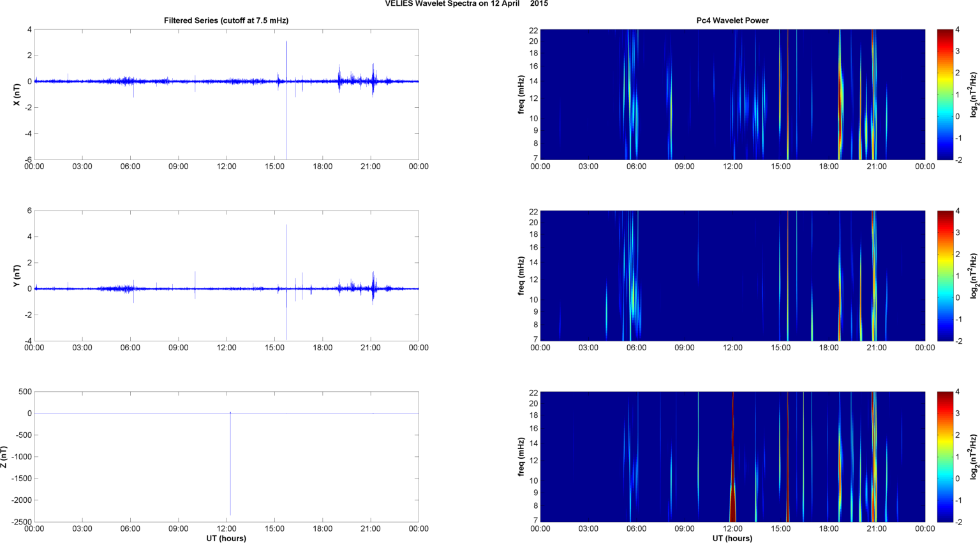Pick the colorbar beside the bottom wavelet plot
980x543 pixels.
click(945, 457)
